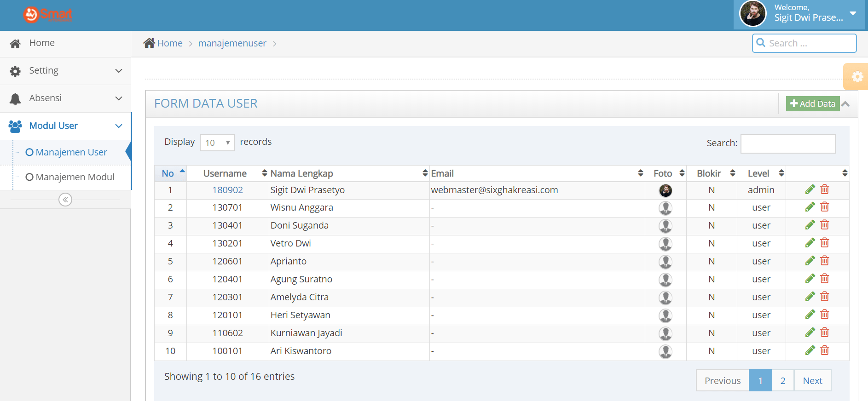Expand the Setting sidebar menu
The width and height of the screenshot is (868, 401).
point(65,71)
